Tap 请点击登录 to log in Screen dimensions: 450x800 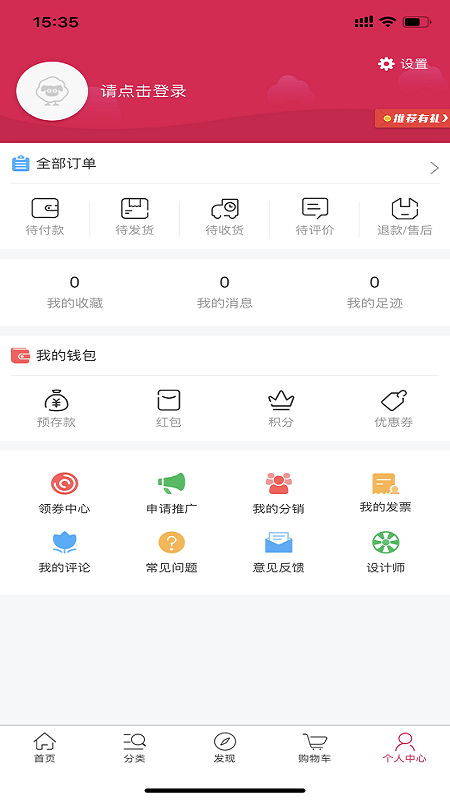click(143, 91)
